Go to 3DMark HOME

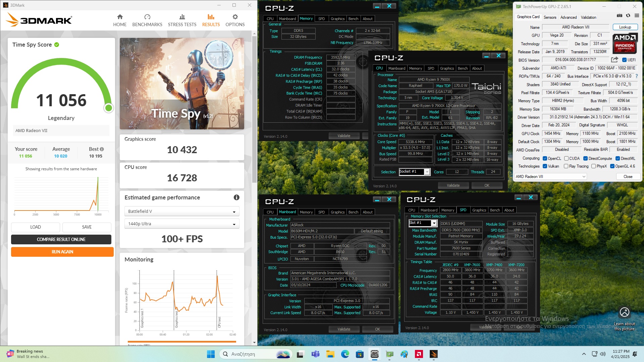tap(120, 20)
